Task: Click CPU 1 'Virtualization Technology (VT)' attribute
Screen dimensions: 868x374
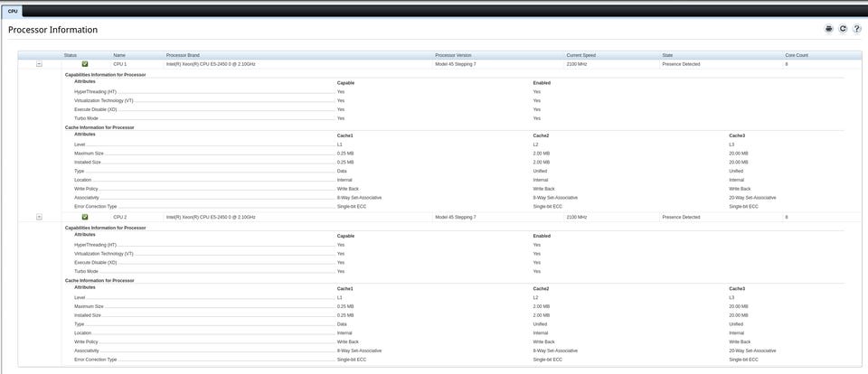Action: [103, 100]
